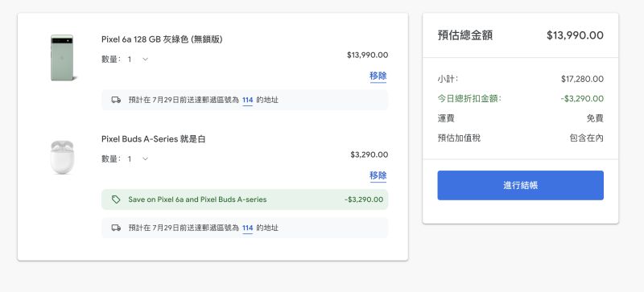Click the 進行結帳 checkout button

[x=520, y=185]
